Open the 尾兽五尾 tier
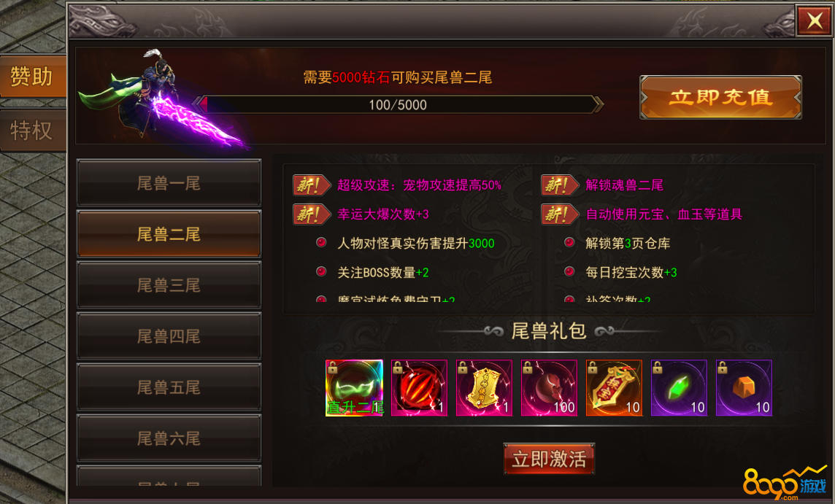 [x=169, y=387]
